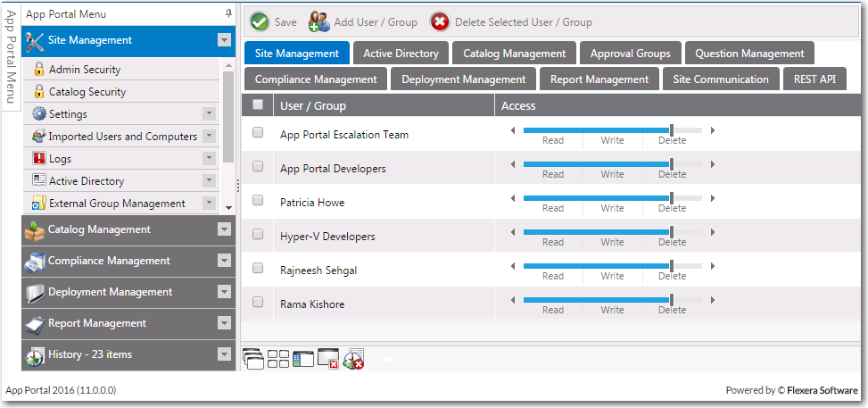Click the green Save checkmark icon
The height and width of the screenshot is (408, 868).
coord(260,22)
